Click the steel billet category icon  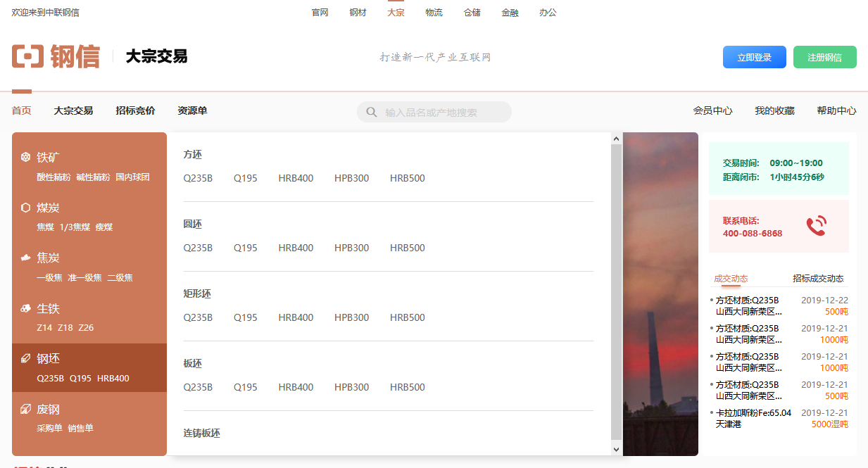click(x=25, y=359)
